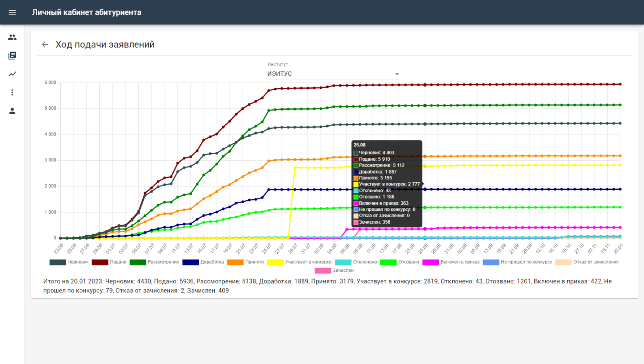Open the three-dots more sidebar icon

tap(12, 93)
